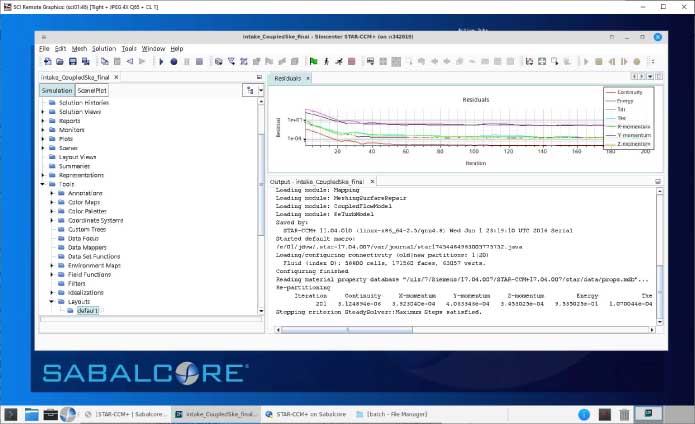
Task: Click the surface mesh generation toolbar icon
Action: click(219, 62)
